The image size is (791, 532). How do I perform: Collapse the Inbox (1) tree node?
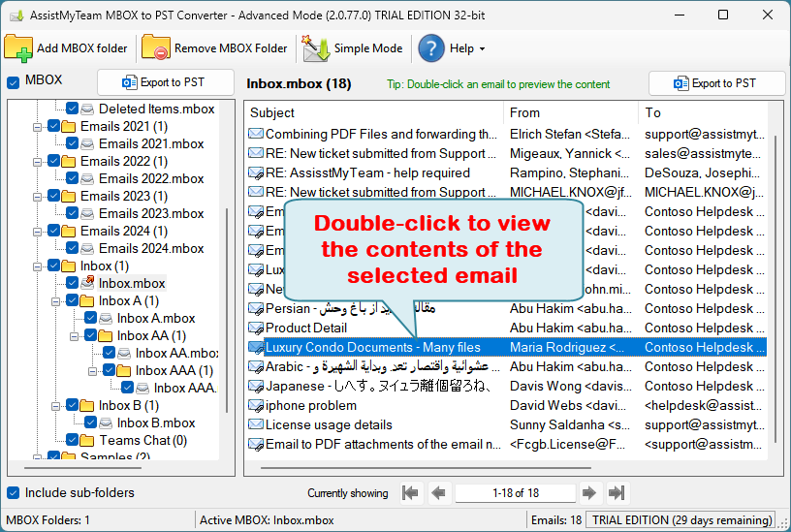[37, 266]
